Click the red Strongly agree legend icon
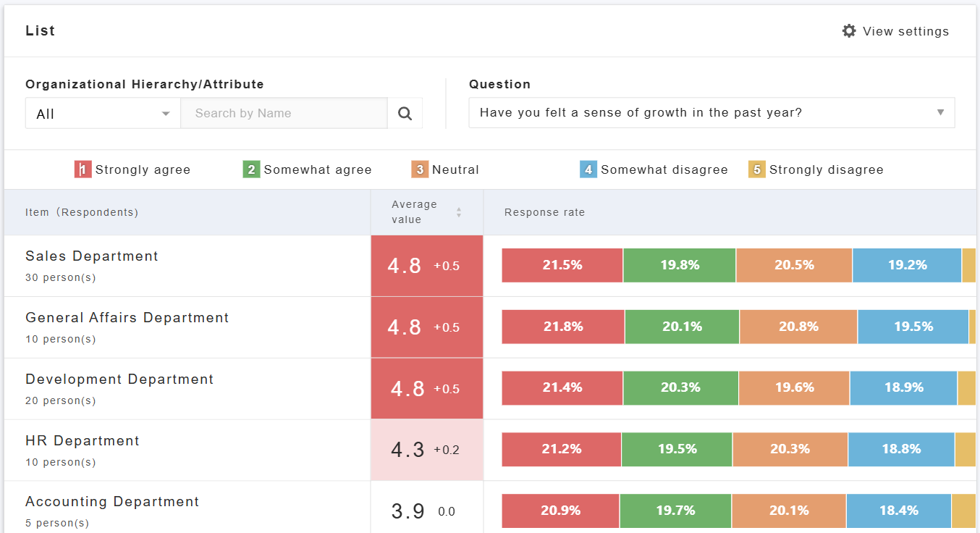The height and width of the screenshot is (533, 980). pyautogui.click(x=83, y=169)
